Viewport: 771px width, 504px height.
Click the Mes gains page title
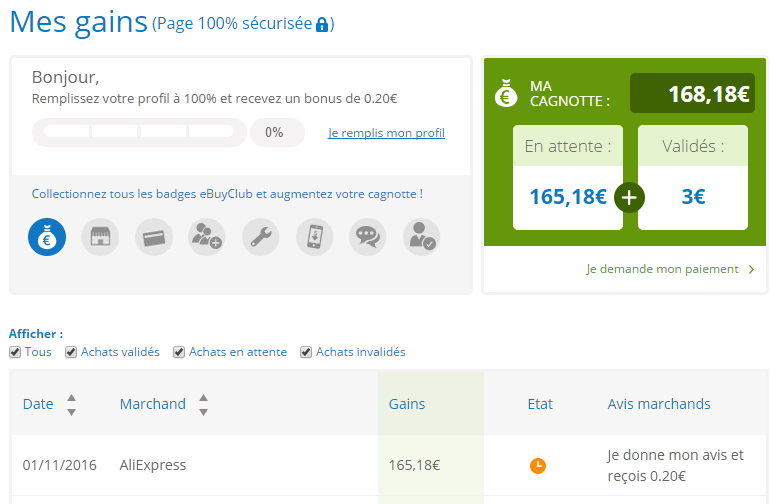(x=79, y=22)
